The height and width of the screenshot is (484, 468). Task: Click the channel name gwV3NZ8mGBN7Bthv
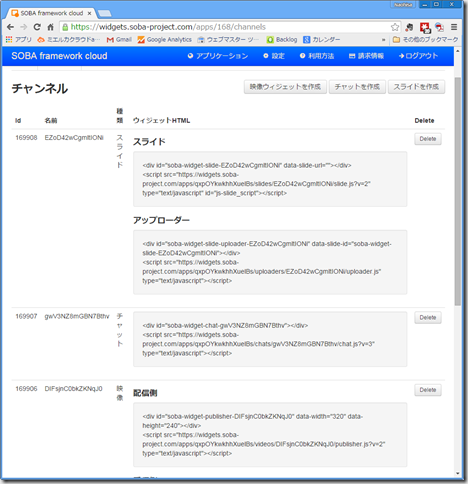pos(77,316)
